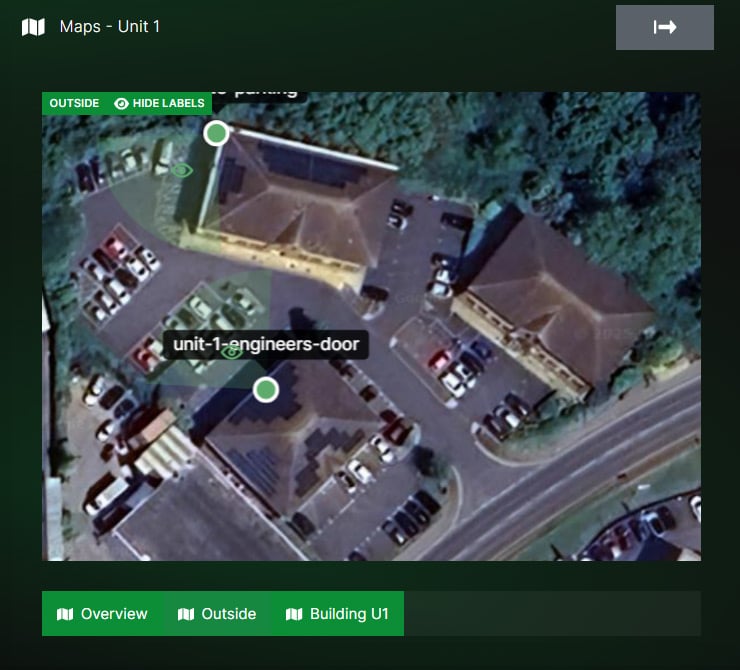Select the camera marker below unit-1-engineers-door label
The height and width of the screenshot is (670, 740).
(x=266, y=390)
